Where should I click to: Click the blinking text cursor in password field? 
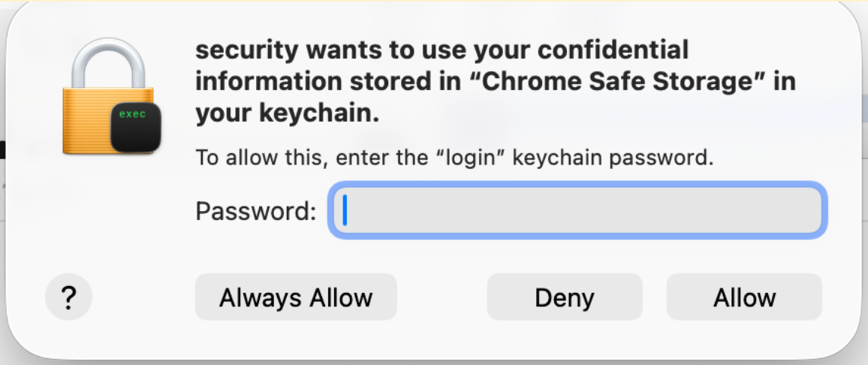tap(345, 211)
